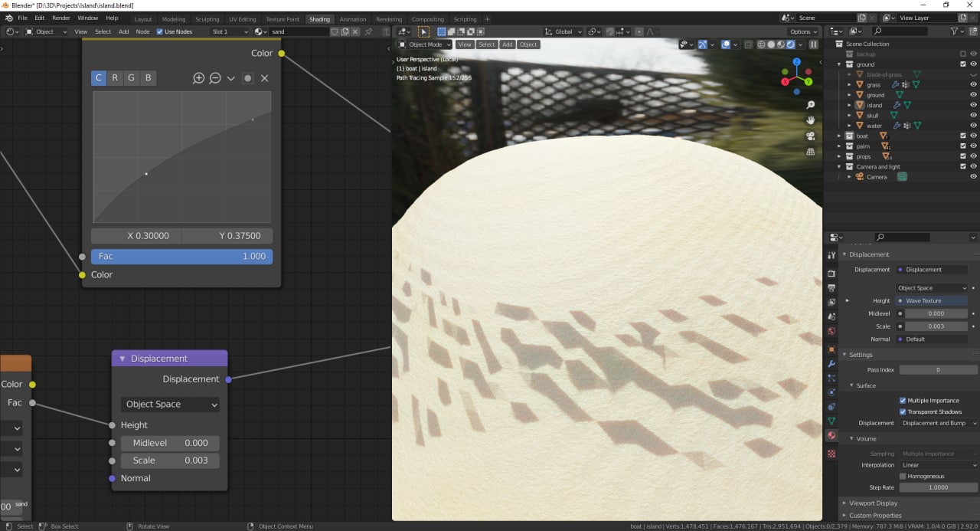Switch to solid viewport shading
The height and width of the screenshot is (531, 980).
click(x=771, y=44)
